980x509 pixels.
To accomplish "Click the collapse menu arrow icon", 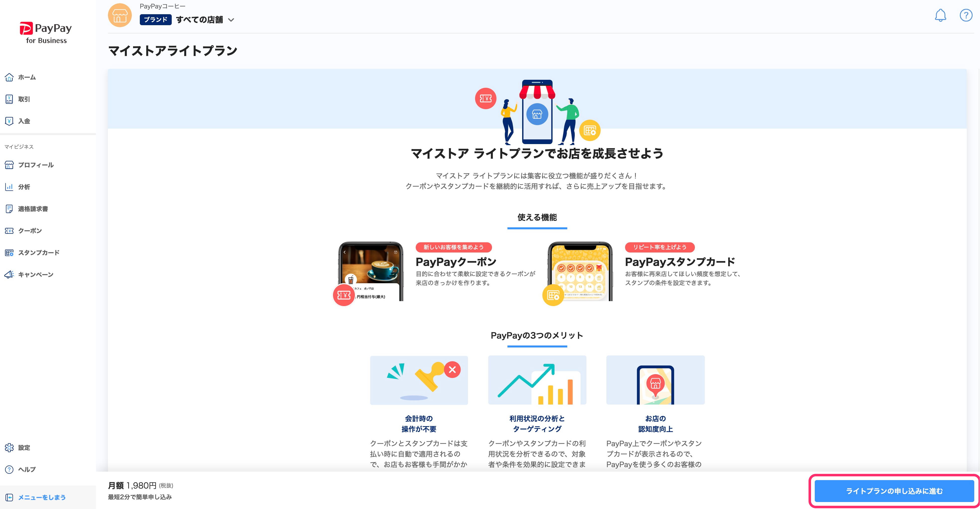I will pos(9,498).
